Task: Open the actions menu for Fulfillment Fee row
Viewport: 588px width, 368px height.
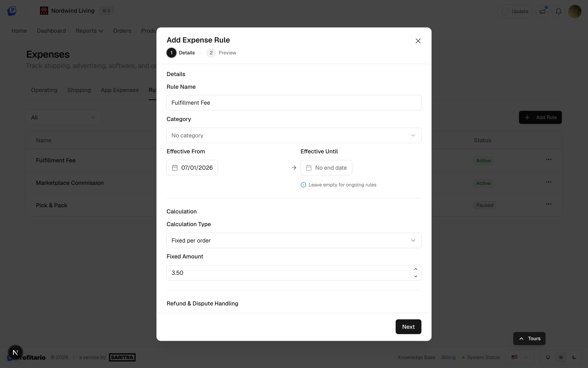Action: pos(549,160)
